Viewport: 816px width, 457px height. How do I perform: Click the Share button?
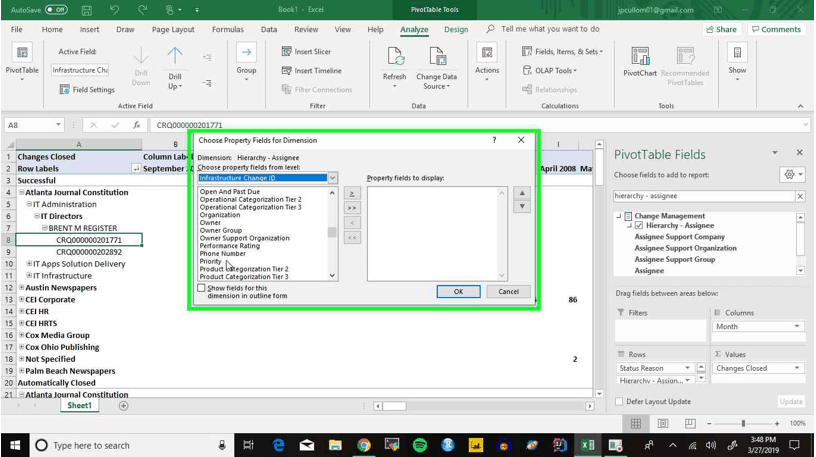coord(721,30)
